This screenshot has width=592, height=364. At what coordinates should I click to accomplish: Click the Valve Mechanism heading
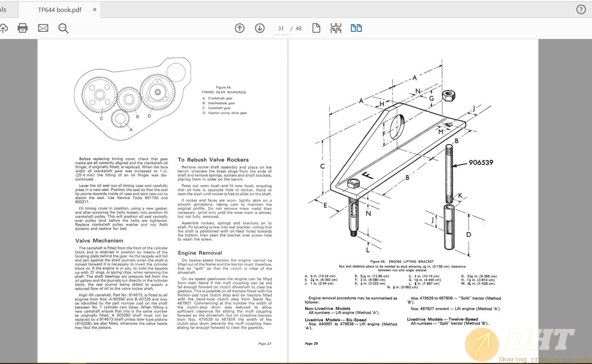click(99, 241)
